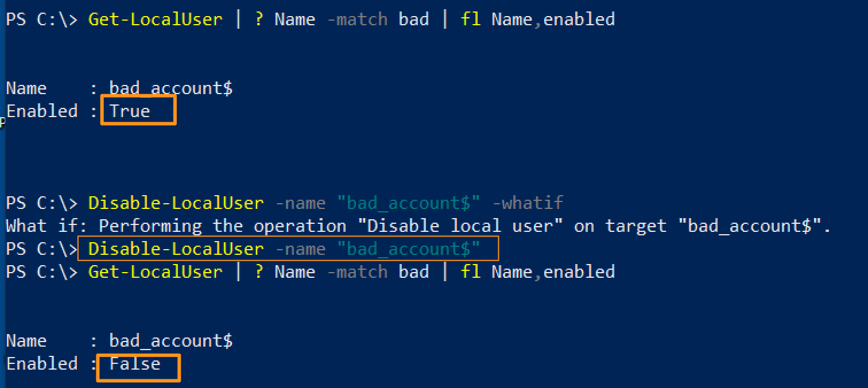Click the highlighted True value

point(130,111)
